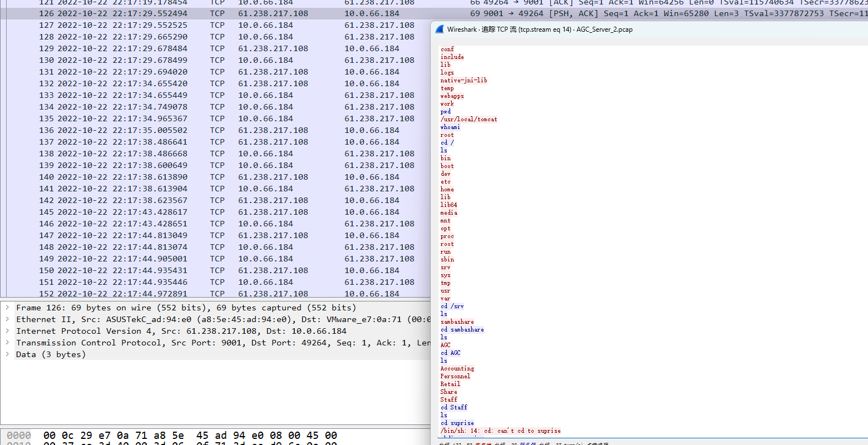Select packet number 131 row
This screenshot has height=445, width=868.
pos(215,72)
